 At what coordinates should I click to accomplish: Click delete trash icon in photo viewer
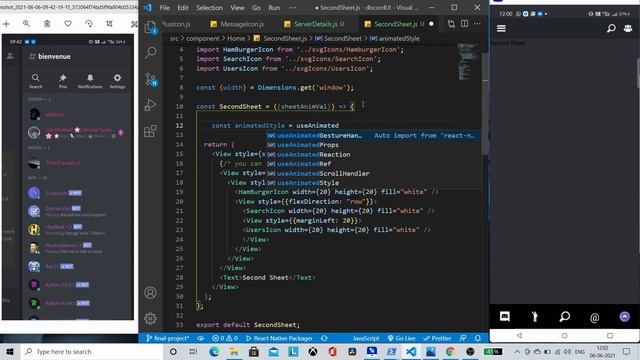47,24
